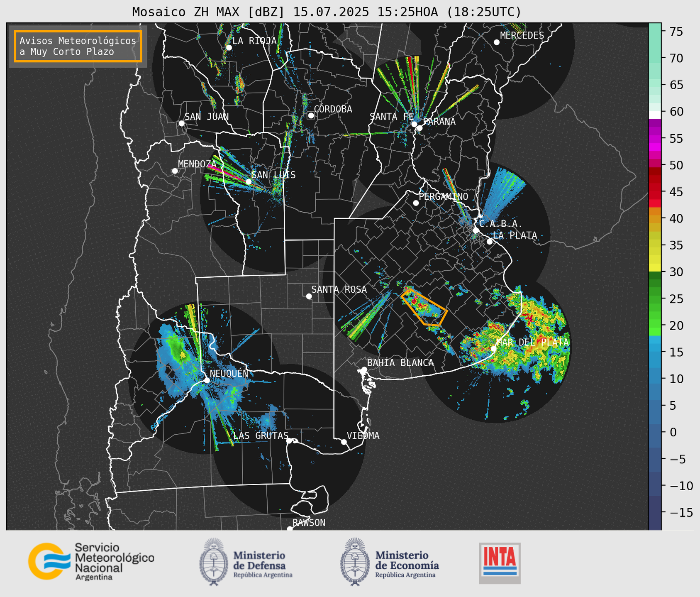The image size is (700, 597).
Task: Click the SAN LUIS city label
Action: [x=274, y=175]
